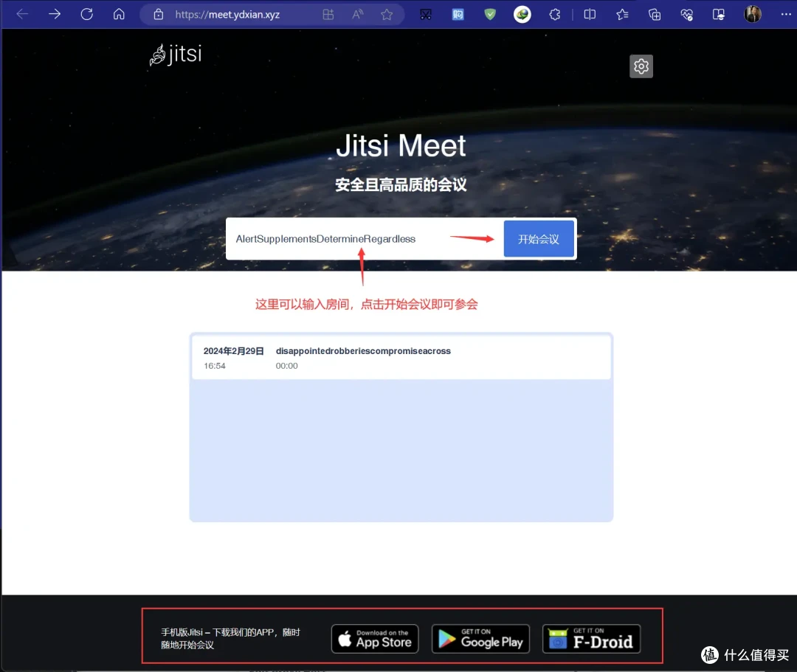Focus the meeting room name input field
Image resolution: width=797 pixels, height=672 pixels.
(365, 239)
